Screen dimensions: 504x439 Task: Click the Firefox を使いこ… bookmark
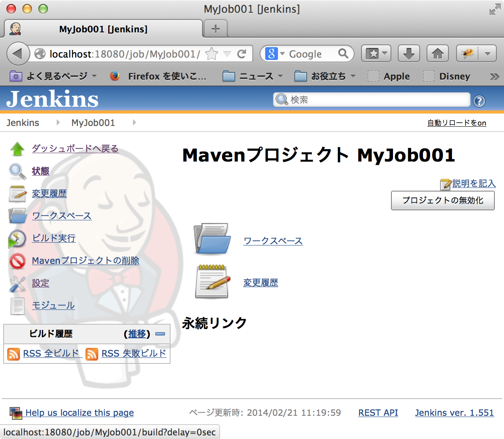pos(159,76)
